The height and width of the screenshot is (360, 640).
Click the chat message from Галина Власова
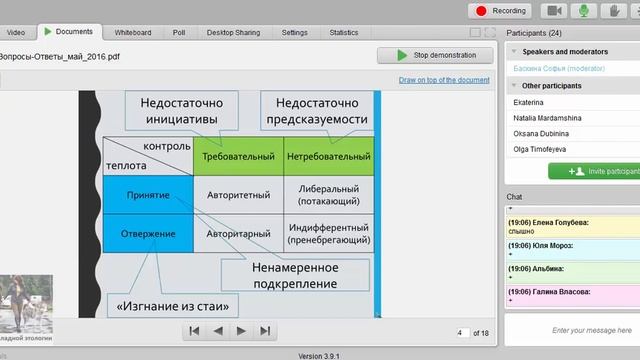[x=573, y=296]
